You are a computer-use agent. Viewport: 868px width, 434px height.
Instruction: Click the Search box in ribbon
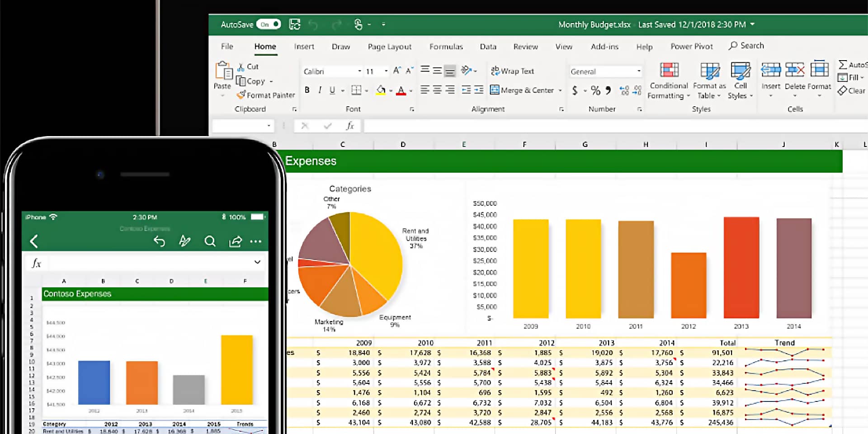point(746,46)
